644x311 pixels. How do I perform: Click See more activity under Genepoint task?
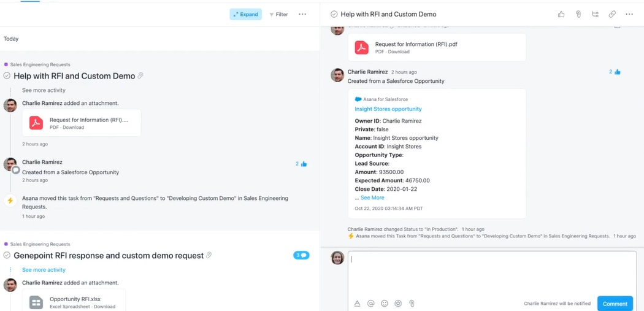pos(44,270)
